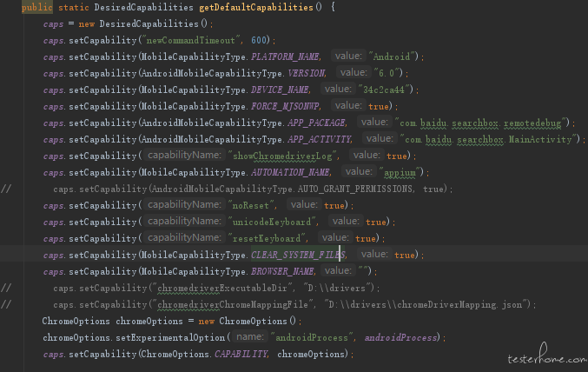Click the 600 timeout value

(x=258, y=40)
